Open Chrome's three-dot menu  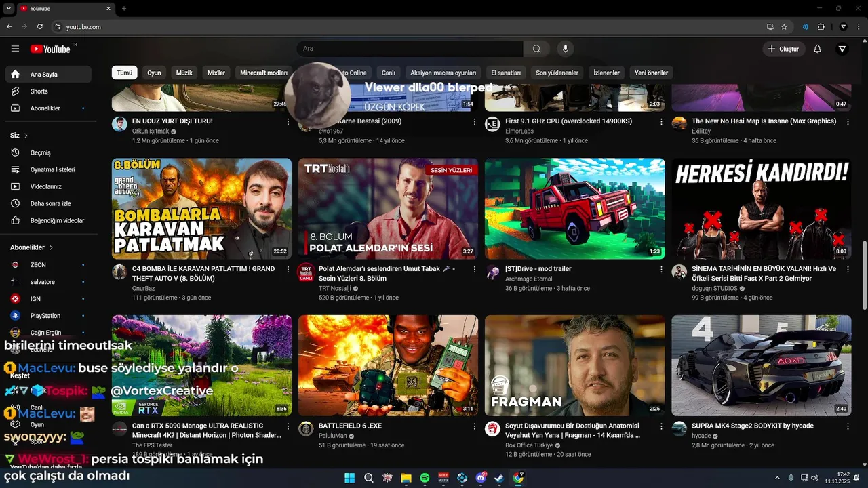[x=859, y=26]
